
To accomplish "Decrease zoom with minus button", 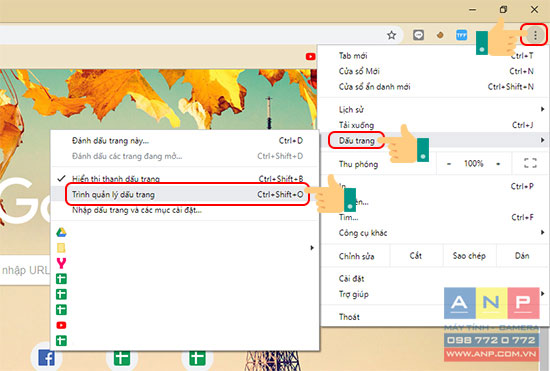I will coord(449,164).
